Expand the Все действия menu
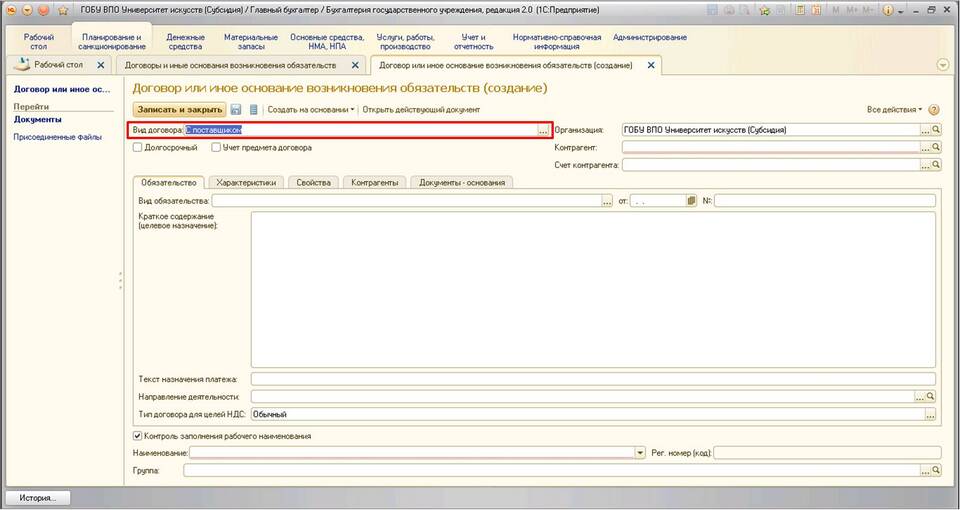 click(x=894, y=110)
